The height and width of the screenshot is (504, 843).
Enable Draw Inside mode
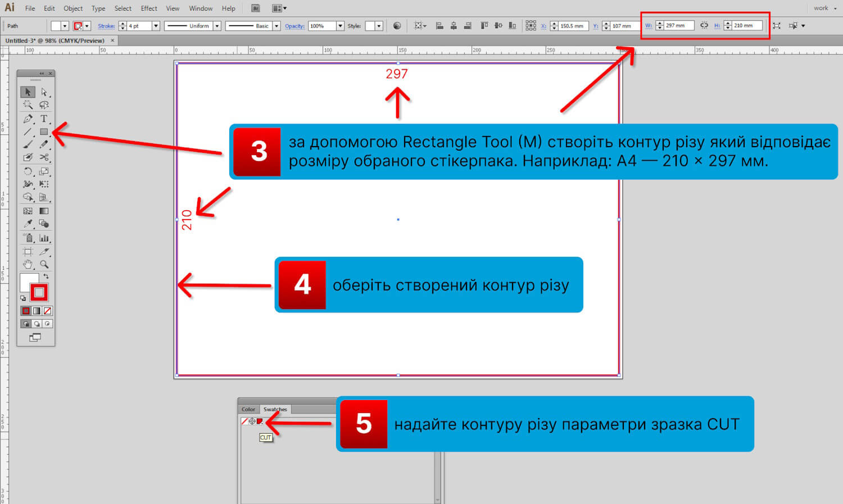pyautogui.click(x=47, y=324)
